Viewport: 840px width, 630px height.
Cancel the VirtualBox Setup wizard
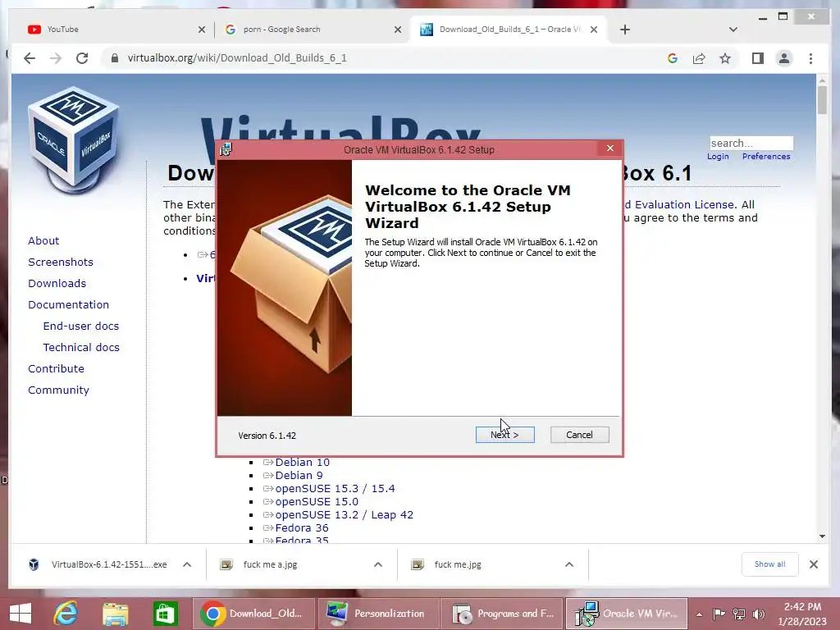tap(579, 435)
